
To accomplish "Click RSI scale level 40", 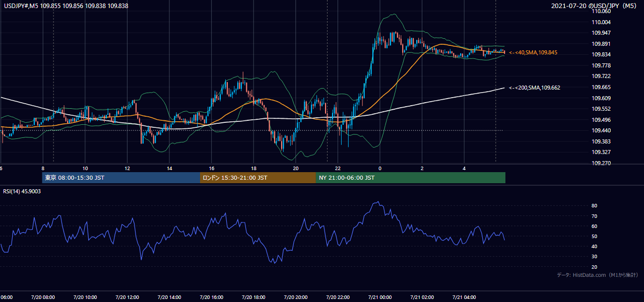I will tap(595, 246).
